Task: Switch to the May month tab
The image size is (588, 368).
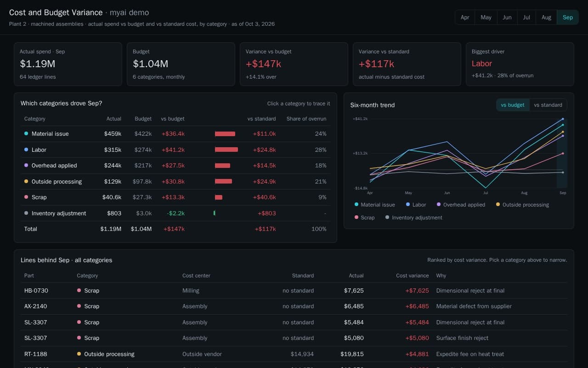Action: 486,17
